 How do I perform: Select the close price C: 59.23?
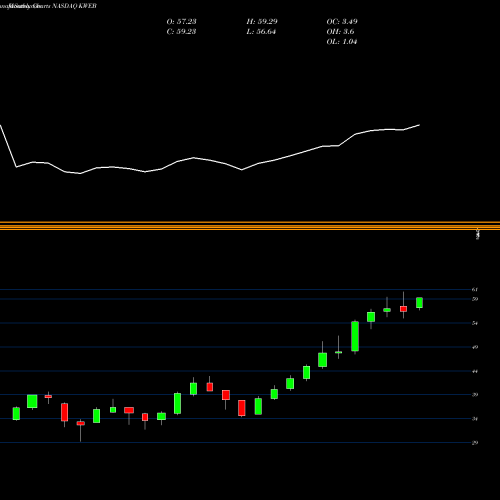click(x=181, y=32)
